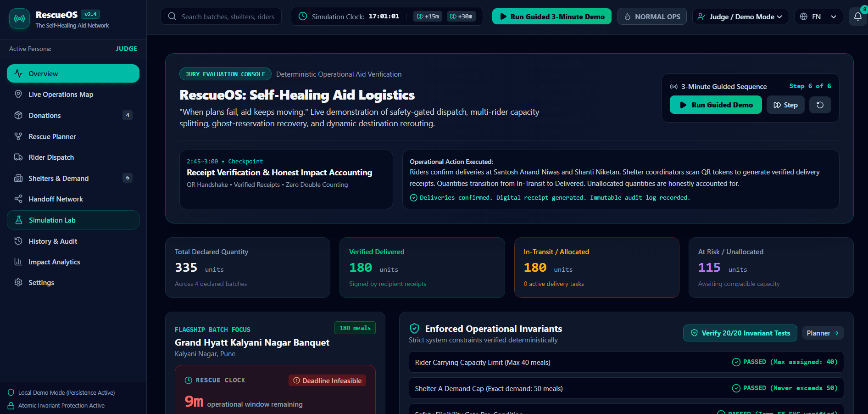This screenshot has height=414, width=868.
Task: Select the Verified Delivered stat card
Action: point(422,268)
